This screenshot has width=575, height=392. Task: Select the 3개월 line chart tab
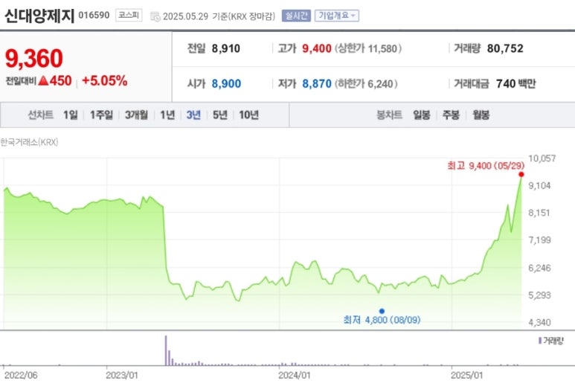click(x=136, y=115)
